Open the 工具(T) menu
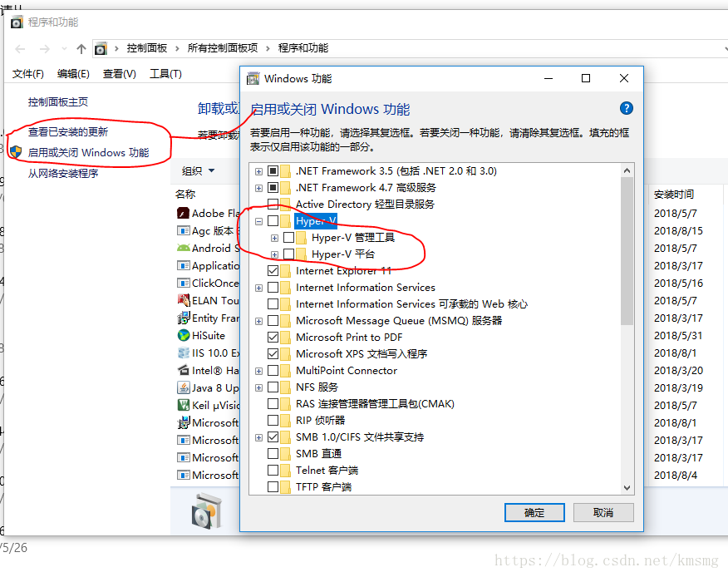The image size is (728, 577). (x=165, y=74)
